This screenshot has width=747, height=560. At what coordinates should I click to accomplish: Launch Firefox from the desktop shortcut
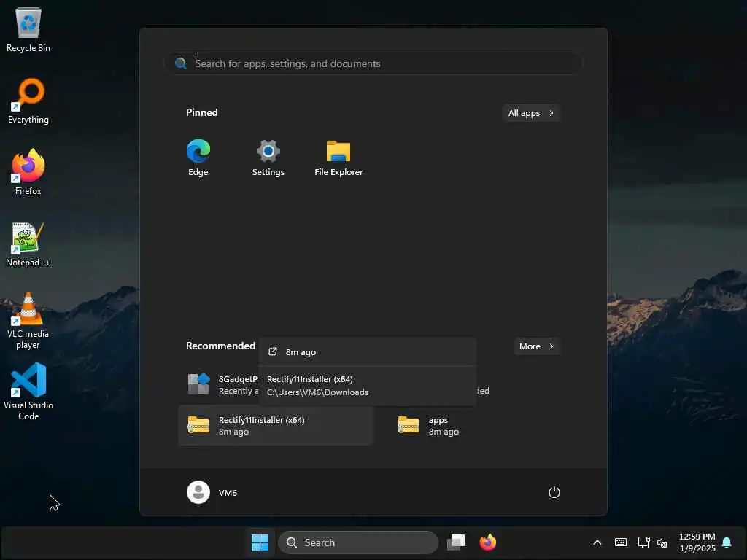28,172
